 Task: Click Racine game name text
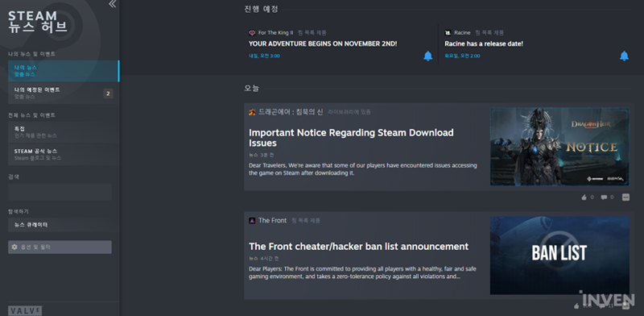coord(462,33)
